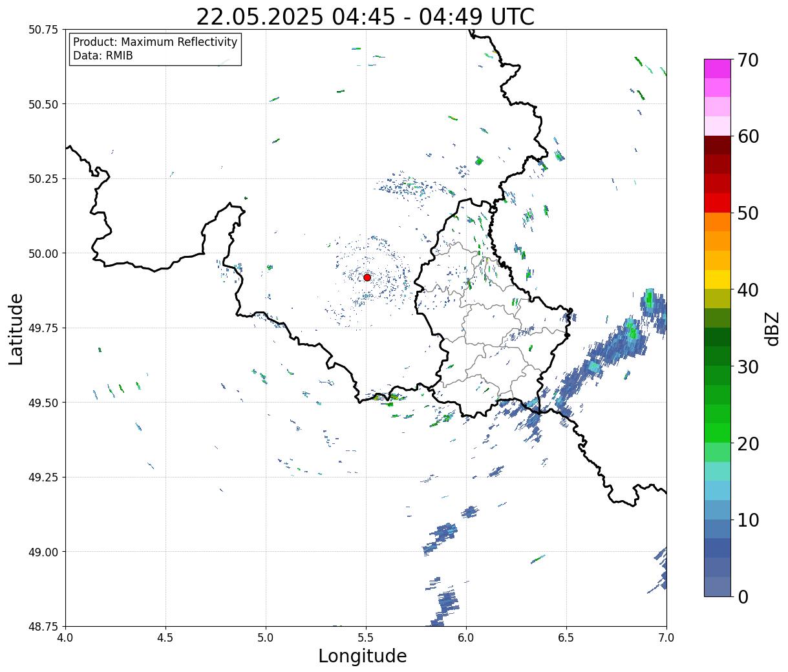Click the plot title showing 22.05.2025 time
The height and width of the screenshot is (672, 788).
tap(365, 16)
